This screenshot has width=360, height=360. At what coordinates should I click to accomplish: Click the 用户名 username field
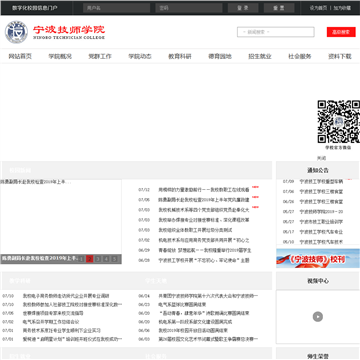(116, 8)
